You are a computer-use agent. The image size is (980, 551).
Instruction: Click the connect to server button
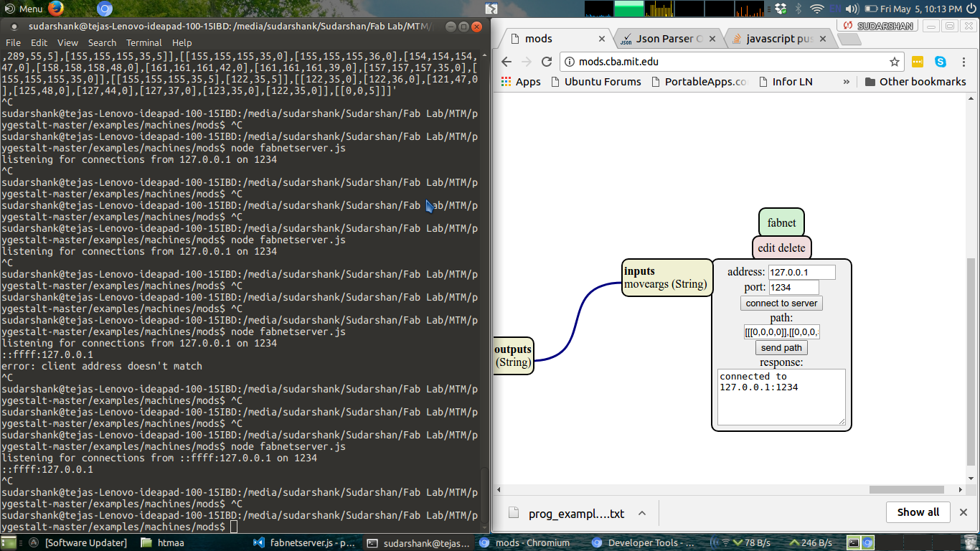781,303
